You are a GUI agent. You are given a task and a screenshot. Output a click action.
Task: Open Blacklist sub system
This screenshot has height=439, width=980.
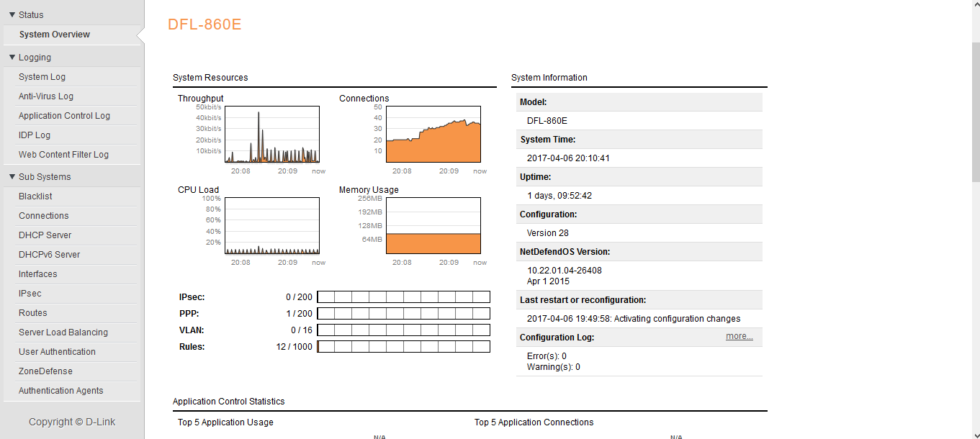tap(35, 196)
